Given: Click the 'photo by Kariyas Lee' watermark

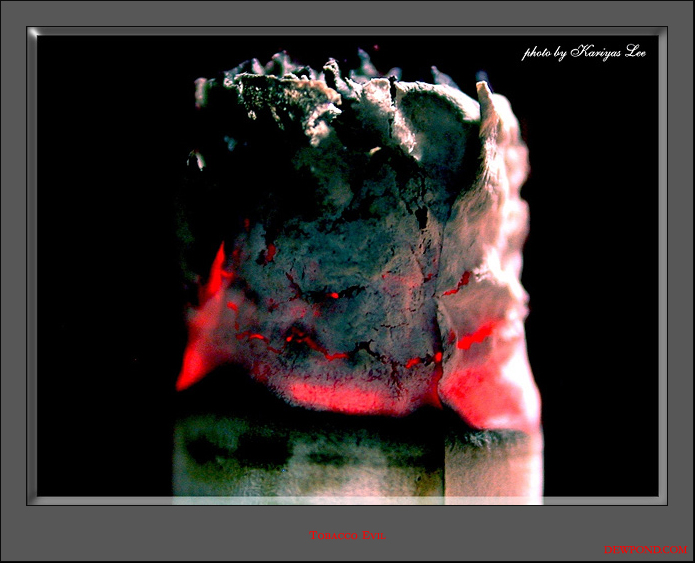Looking at the screenshot, I should click(584, 52).
